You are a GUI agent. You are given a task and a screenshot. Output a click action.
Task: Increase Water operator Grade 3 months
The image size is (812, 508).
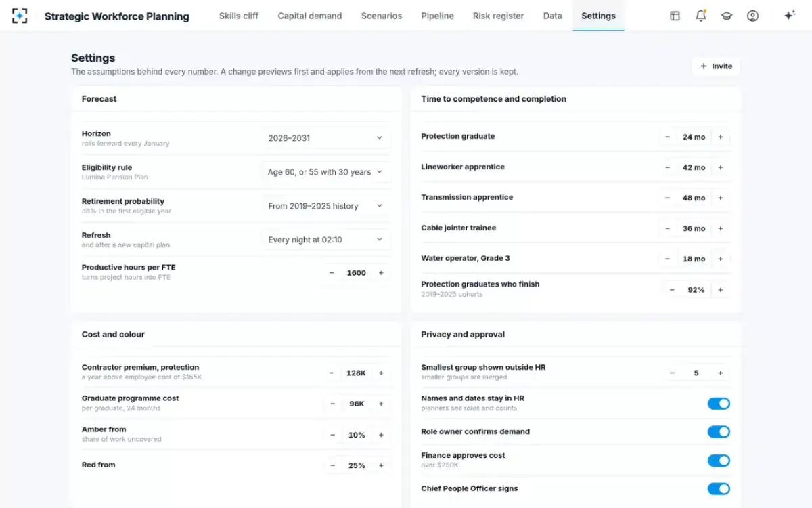pyautogui.click(x=721, y=259)
